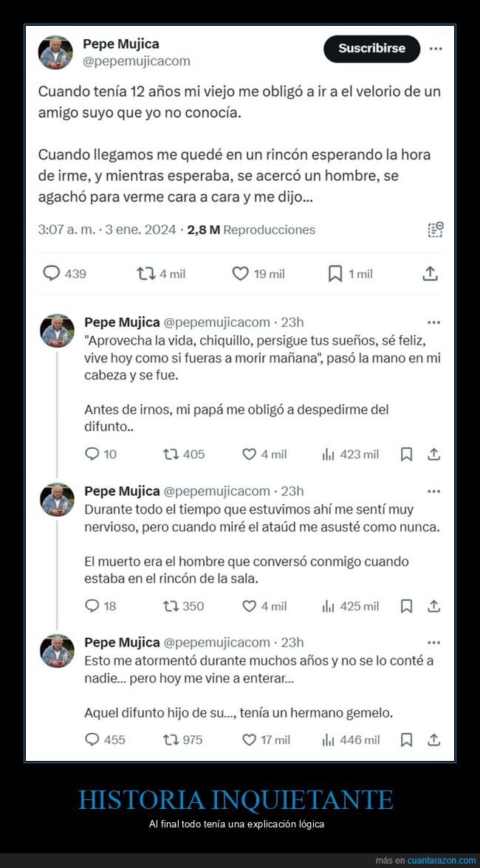The width and height of the screenshot is (480, 868).
Task: Click the share icon on the main tweet
Action: coord(431,273)
